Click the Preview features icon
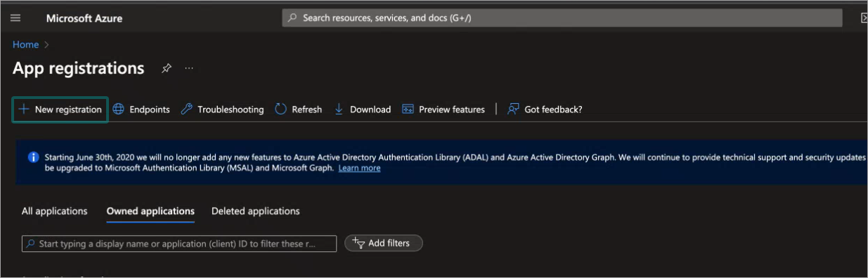 click(x=408, y=110)
